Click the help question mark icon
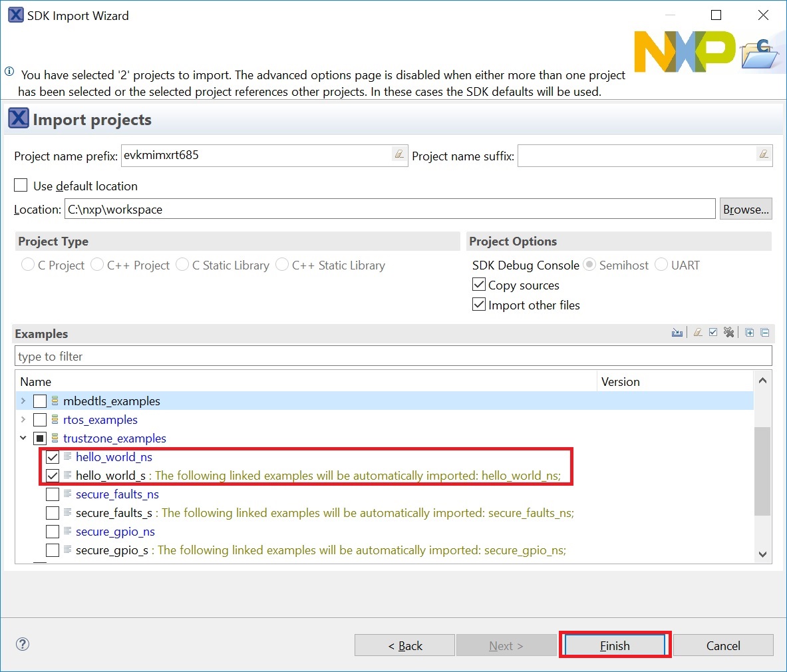This screenshot has width=787, height=672. tap(23, 644)
